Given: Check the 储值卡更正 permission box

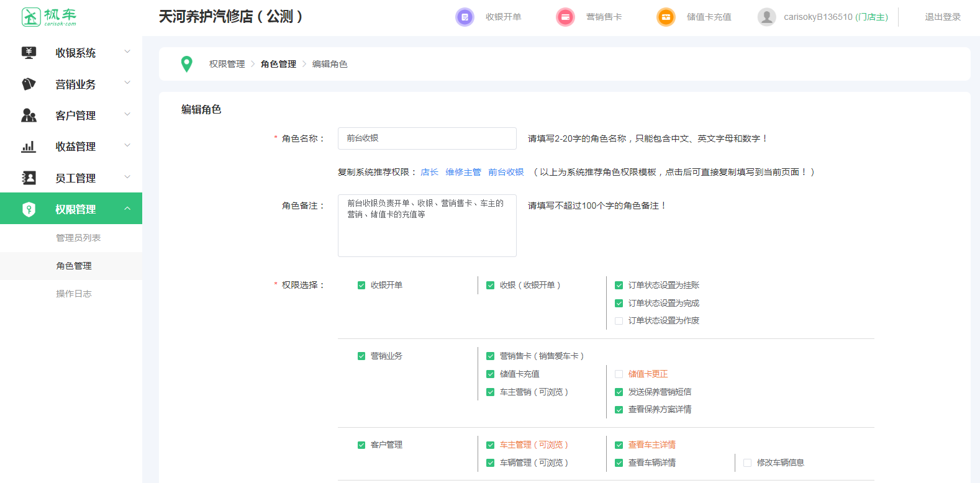Looking at the screenshot, I should tap(619, 374).
